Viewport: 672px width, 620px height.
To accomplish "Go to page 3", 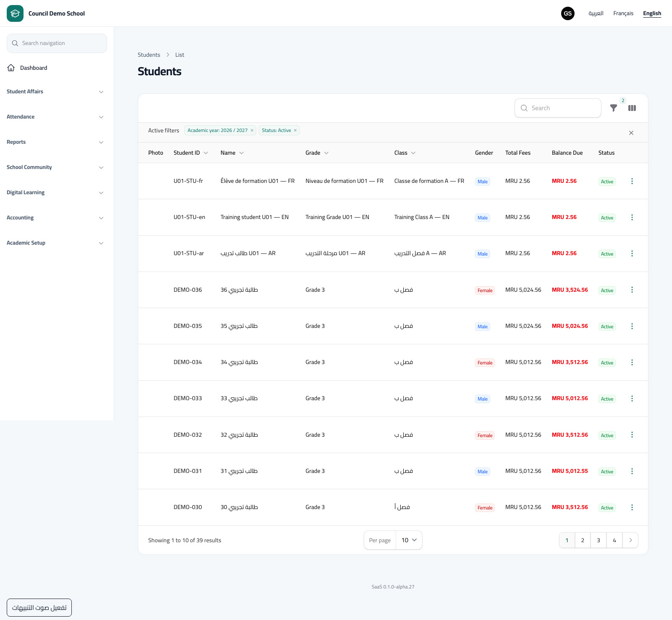I will coord(598,540).
